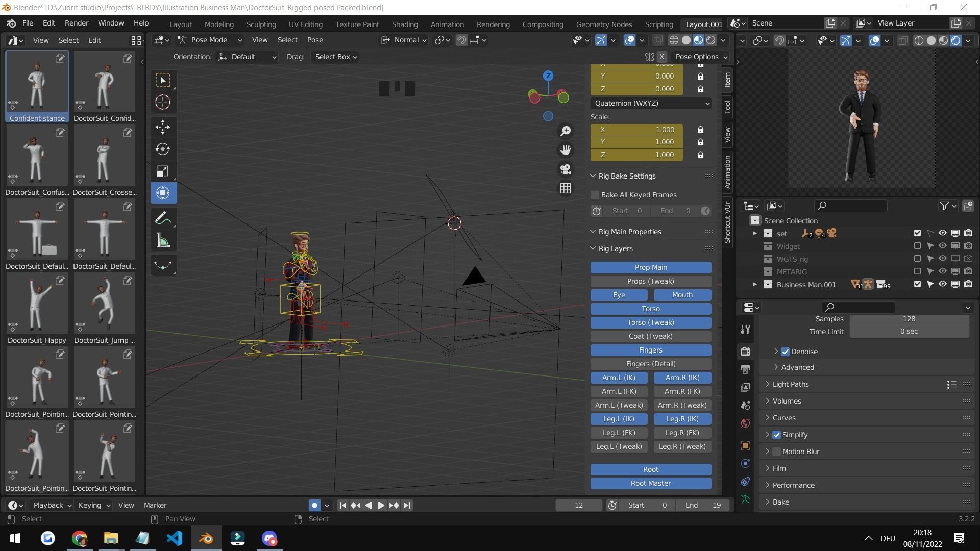Select the Annotate tool
This screenshot has height=551, width=980.
(163, 218)
